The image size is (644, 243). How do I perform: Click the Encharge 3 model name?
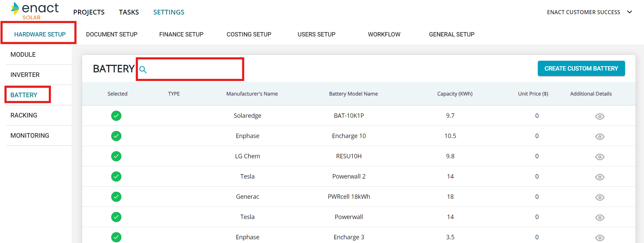349,237
